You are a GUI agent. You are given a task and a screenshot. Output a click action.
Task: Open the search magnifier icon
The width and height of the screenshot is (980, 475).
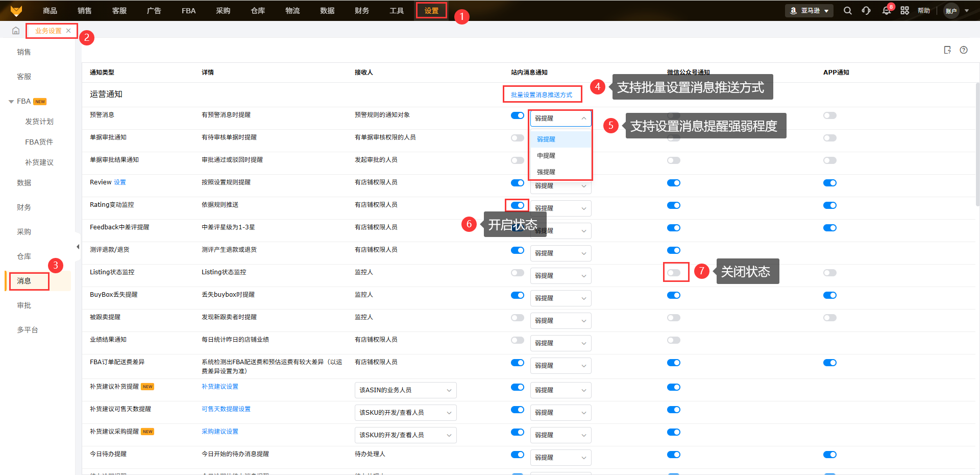click(847, 11)
